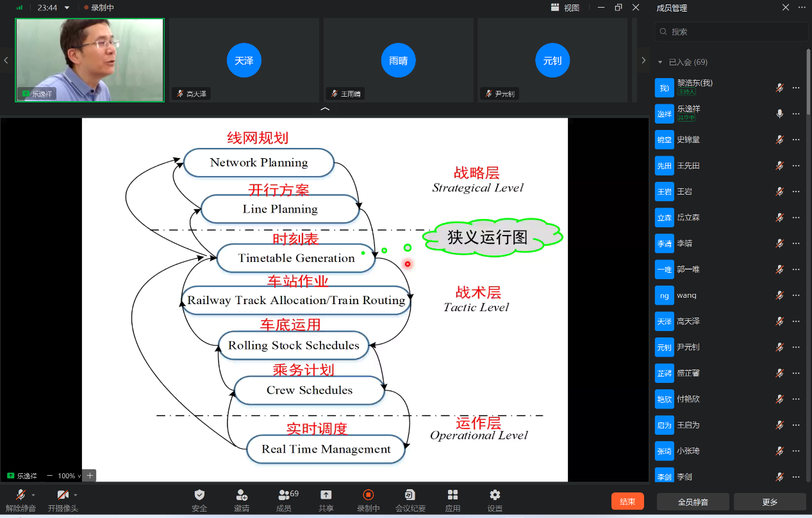Mute 乐逸祥's active microphone
812x518 pixels.
tap(779, 114)
